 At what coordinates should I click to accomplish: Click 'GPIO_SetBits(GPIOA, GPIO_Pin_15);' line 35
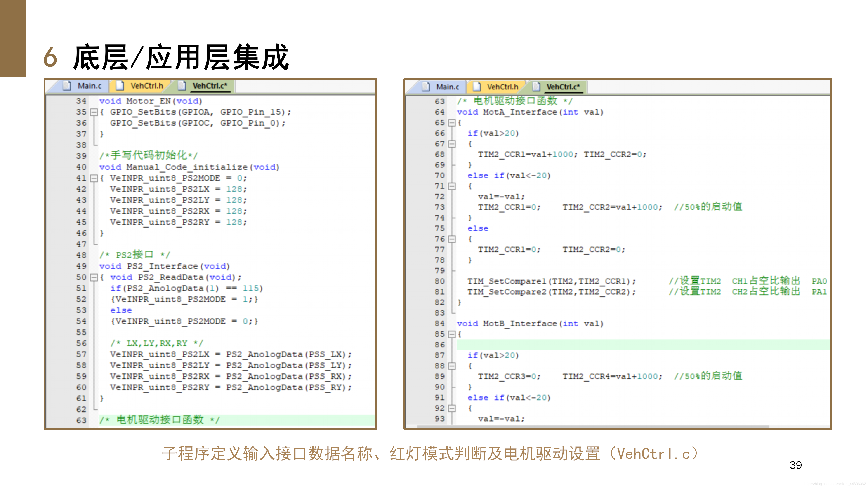click(x=200, y=112)
